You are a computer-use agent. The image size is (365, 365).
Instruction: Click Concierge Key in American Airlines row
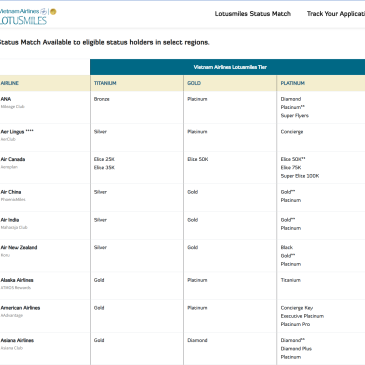coord(297,308)
